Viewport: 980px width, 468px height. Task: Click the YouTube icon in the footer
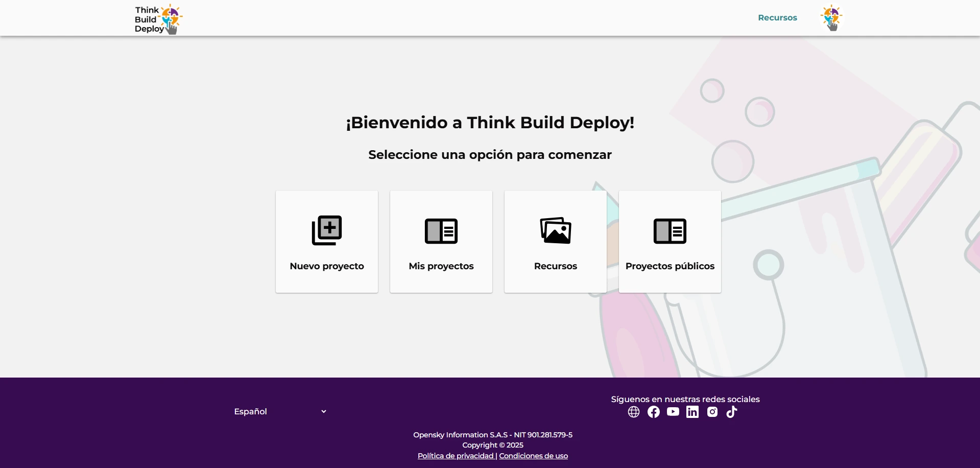673,412
